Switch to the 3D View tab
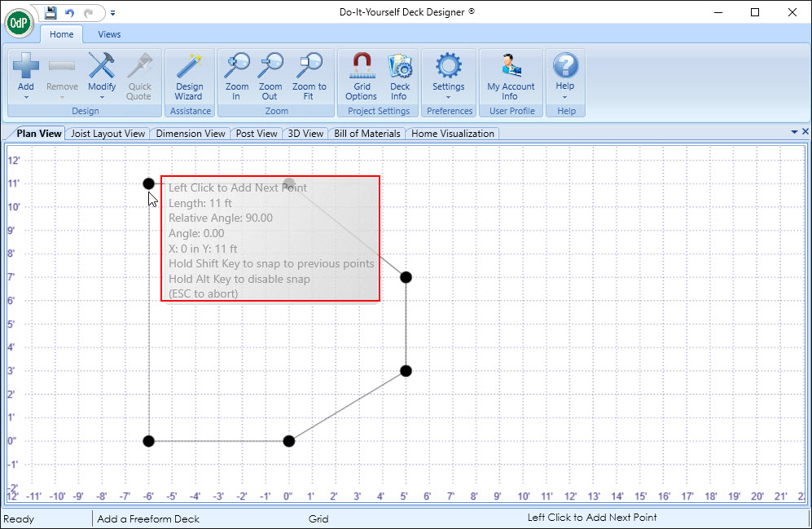This screenshot has height=529, width=812. pos(305,134)
